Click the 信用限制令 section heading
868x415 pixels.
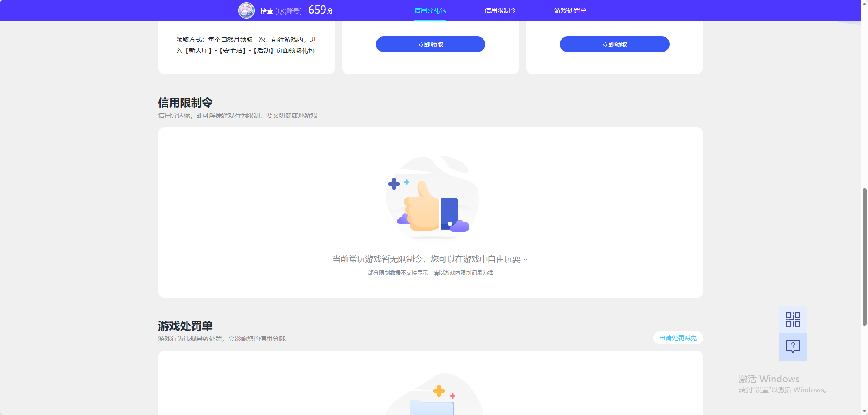click(x=185, y=103)
